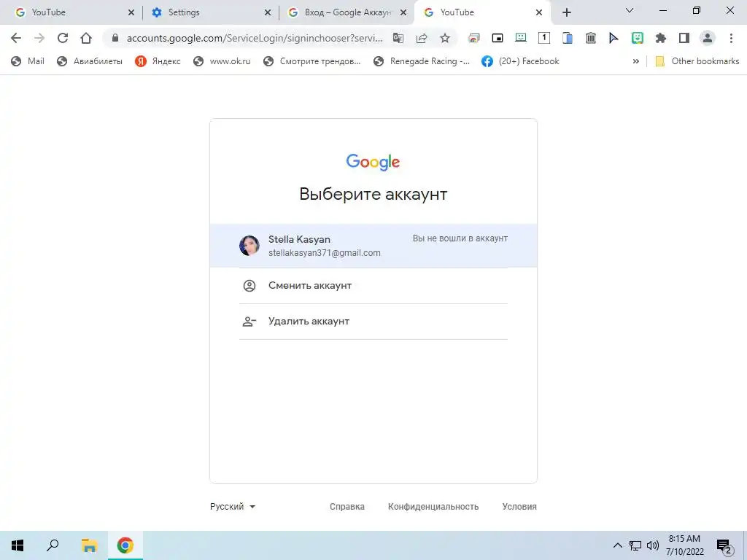Open the puzzle-piece Extensions menu
Image resolution: width=747 pixels, height=560 pixels.
[661, 38]
